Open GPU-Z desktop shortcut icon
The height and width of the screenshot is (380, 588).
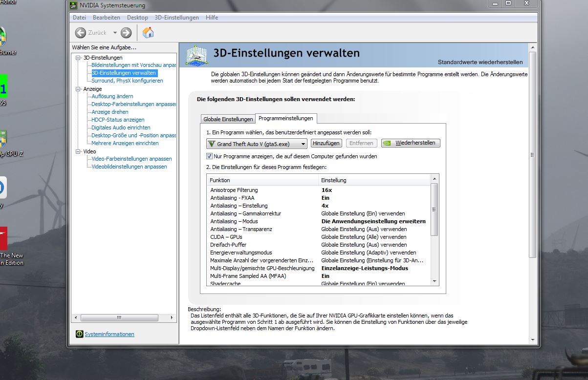[2, 139]
